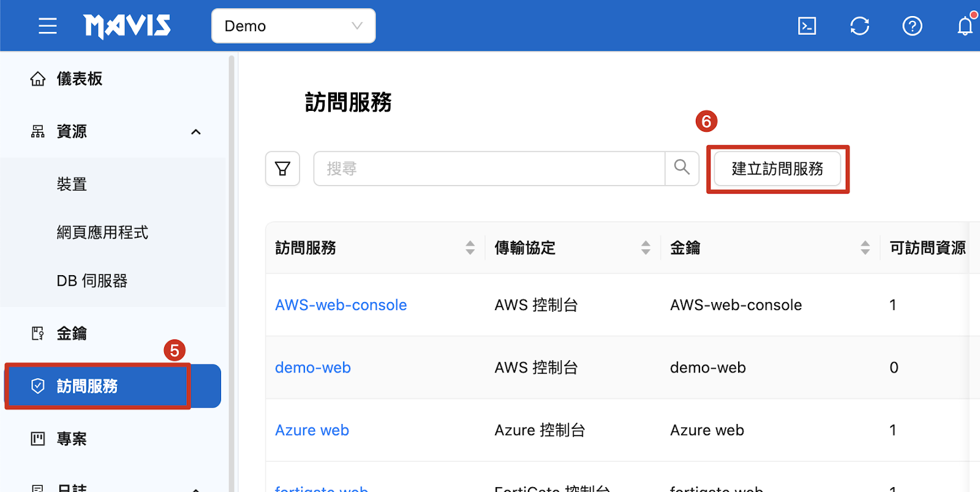Sort by 訪問服務 column arrows
Screen dimensions: 980x492
[470, 248]
